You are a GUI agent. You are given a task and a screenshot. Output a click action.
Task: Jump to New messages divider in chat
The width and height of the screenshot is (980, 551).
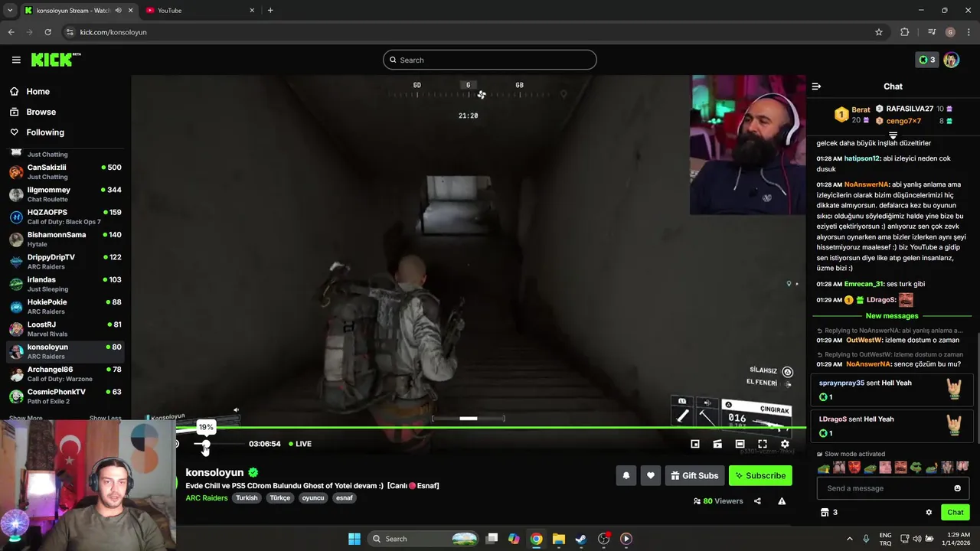pos(892,316)
